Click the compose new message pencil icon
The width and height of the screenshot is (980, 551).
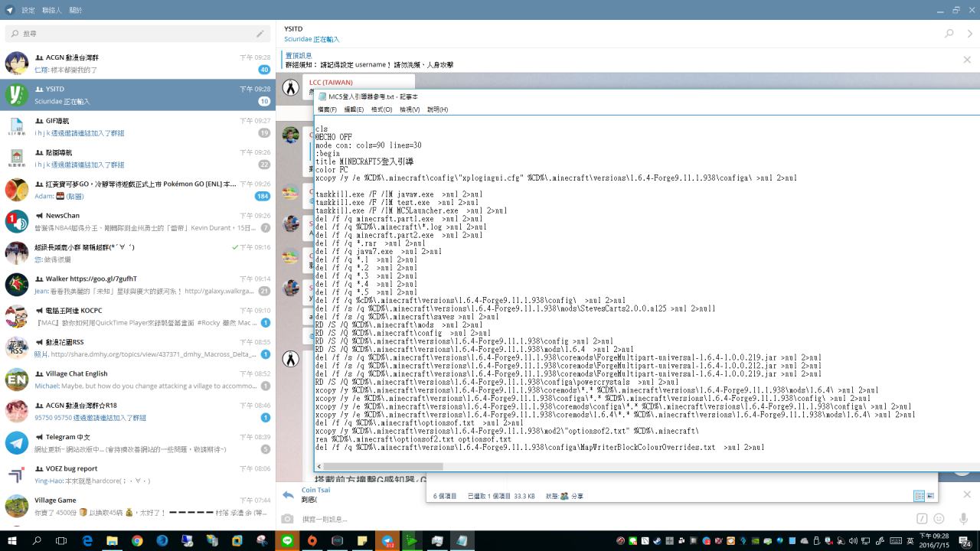pos(260,34)
